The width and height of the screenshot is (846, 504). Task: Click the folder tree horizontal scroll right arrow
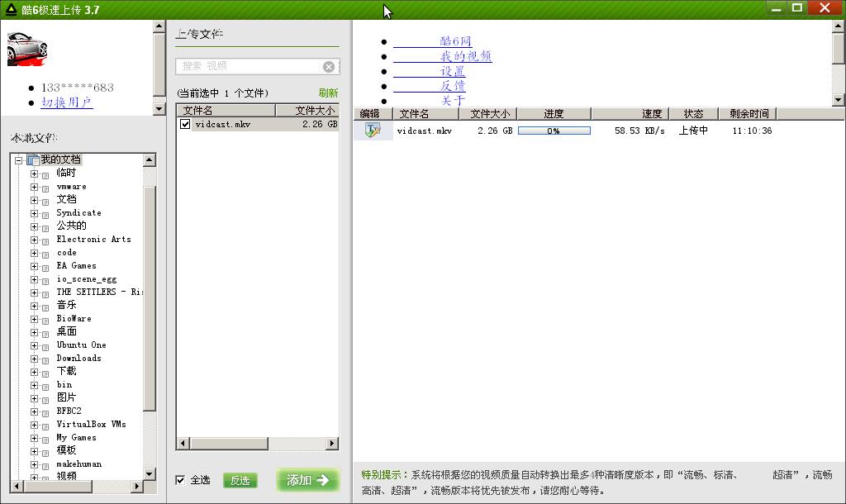pos(137,486)
